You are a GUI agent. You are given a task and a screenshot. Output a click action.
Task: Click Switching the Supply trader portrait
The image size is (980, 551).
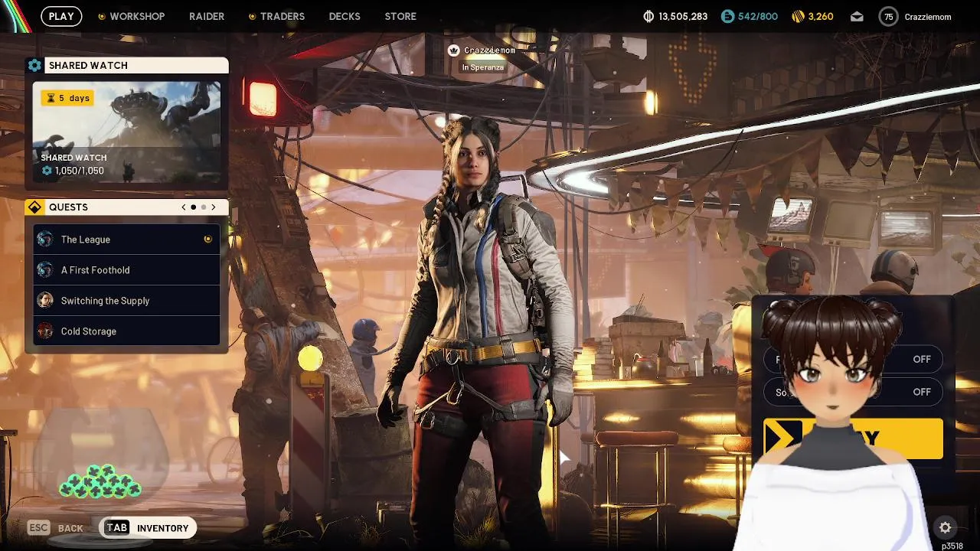click(45, 301)
